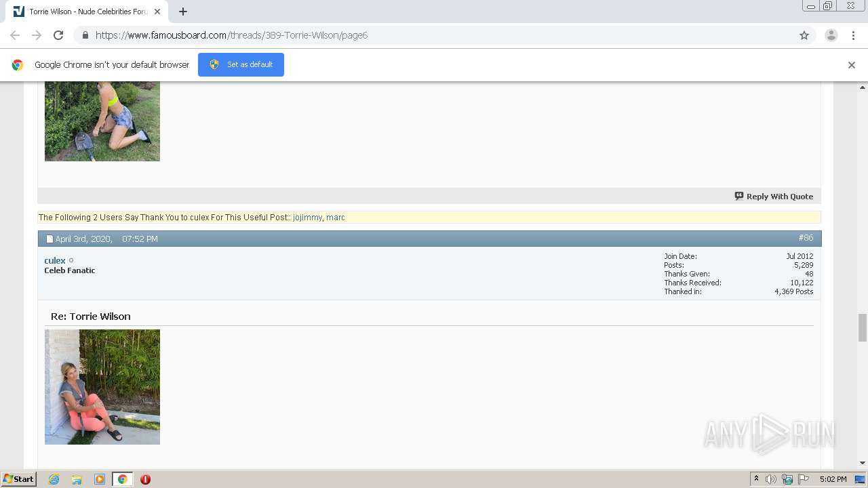868x488 pixels.
Task: Click Celeb Fanatic user title
Action: pos(70,270)
